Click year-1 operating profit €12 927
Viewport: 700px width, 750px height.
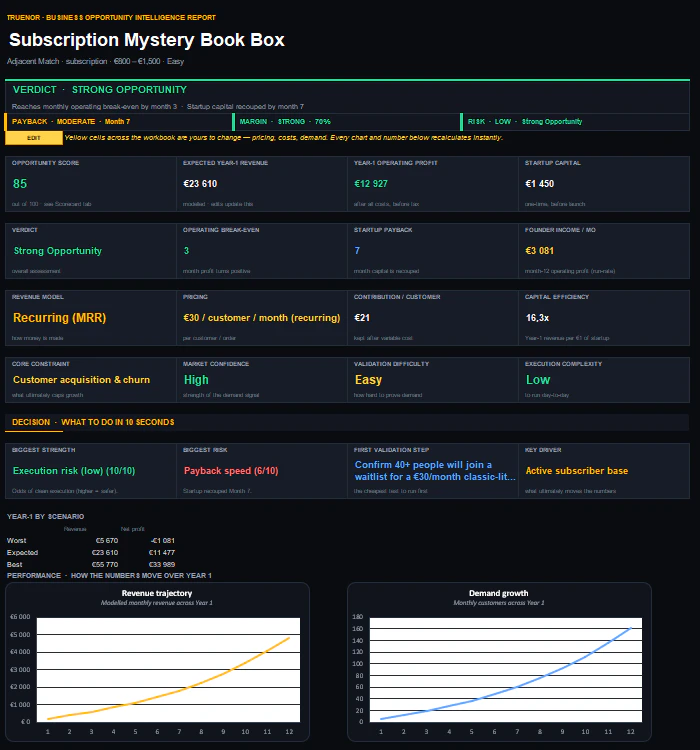tap(371, 184)
